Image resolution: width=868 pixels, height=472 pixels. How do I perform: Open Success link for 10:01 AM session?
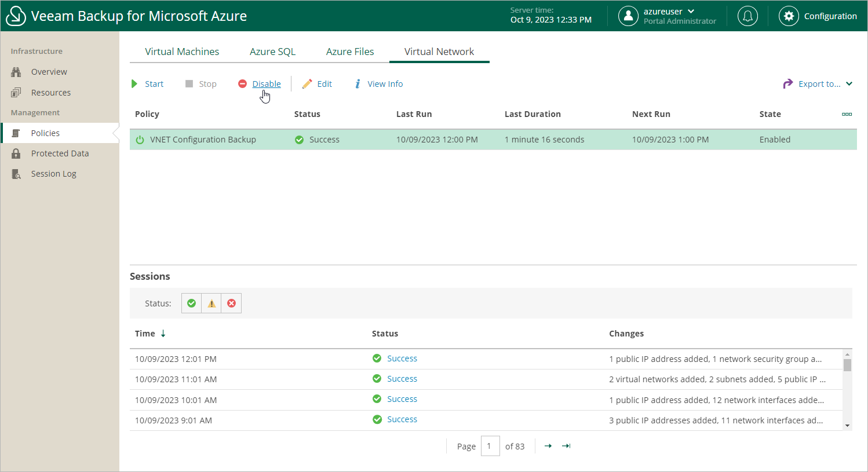402,399
